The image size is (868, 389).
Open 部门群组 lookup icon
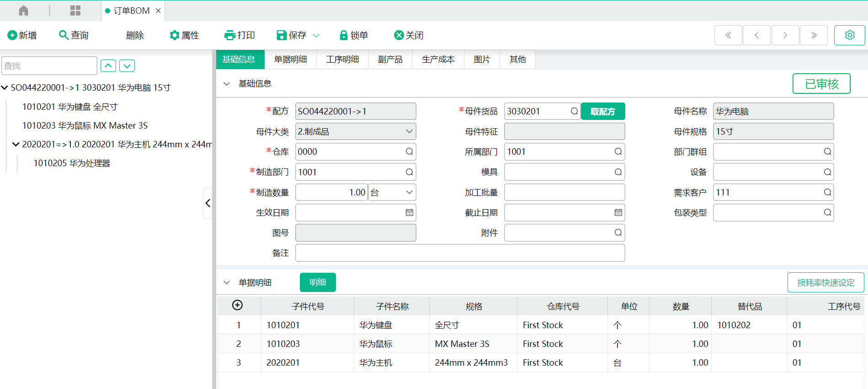(x=827, y=151)
